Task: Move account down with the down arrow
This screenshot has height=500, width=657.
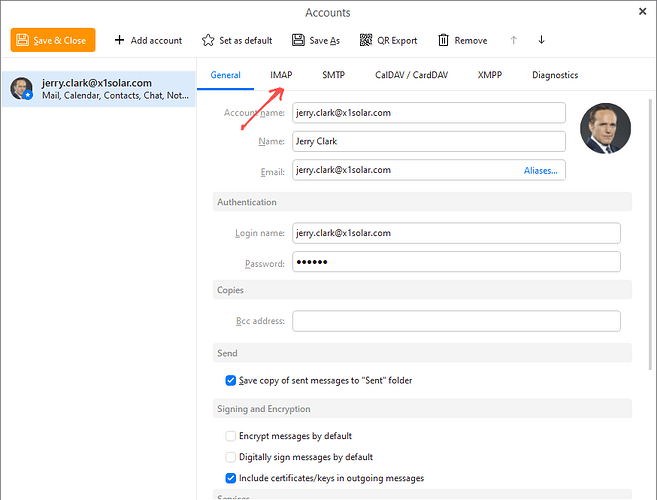Action: 541,40
